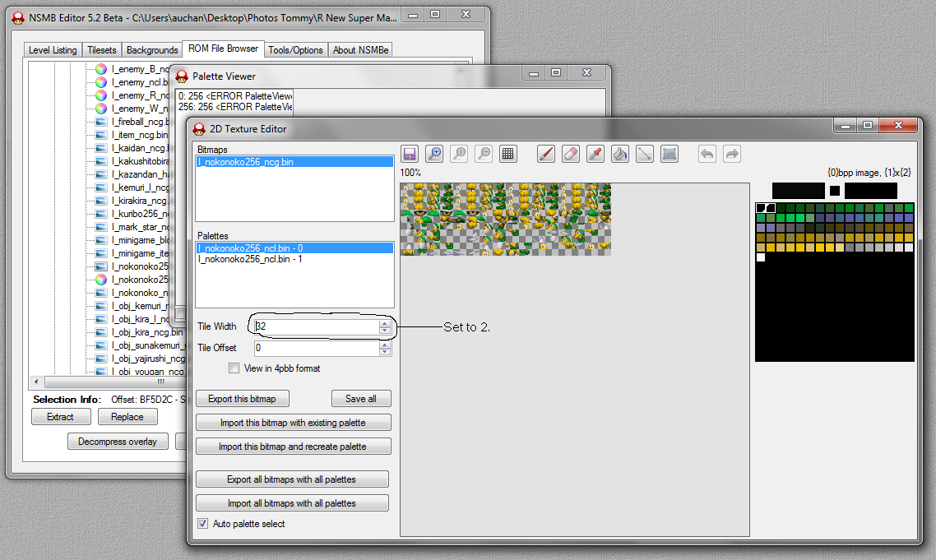The height and width of the screenshot is (560, 936).
Task: Toggle the grid display icon
Action: [508, 154]
